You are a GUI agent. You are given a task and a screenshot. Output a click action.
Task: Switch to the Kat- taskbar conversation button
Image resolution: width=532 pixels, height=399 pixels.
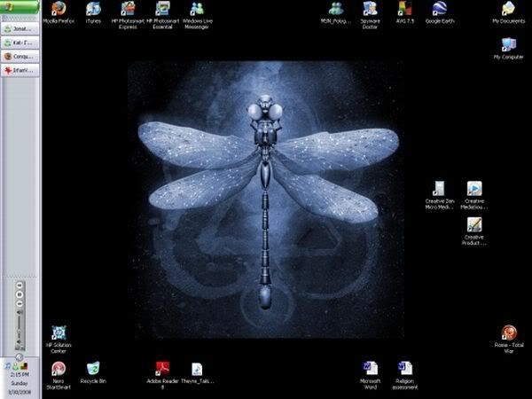(20, 43)
